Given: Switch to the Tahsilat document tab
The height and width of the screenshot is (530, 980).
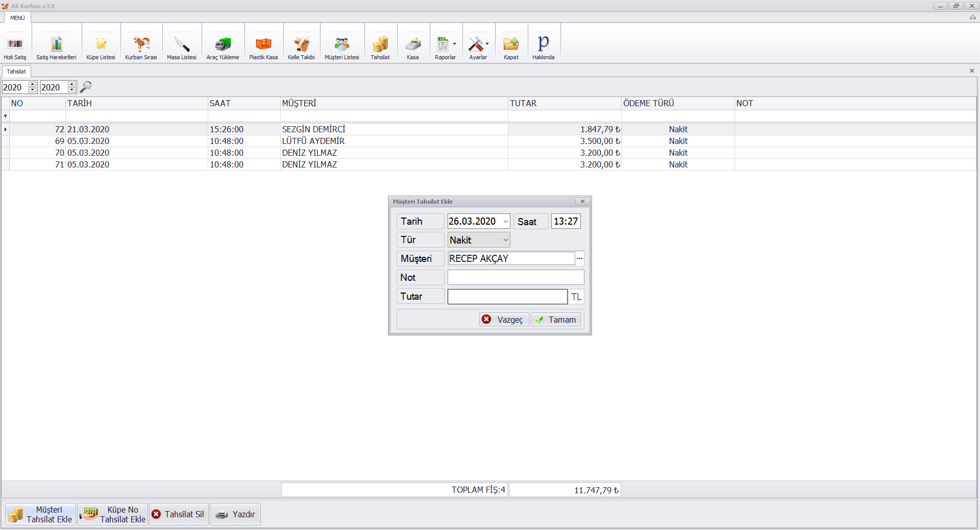Looking at the screenshot, I should [16, 71].
